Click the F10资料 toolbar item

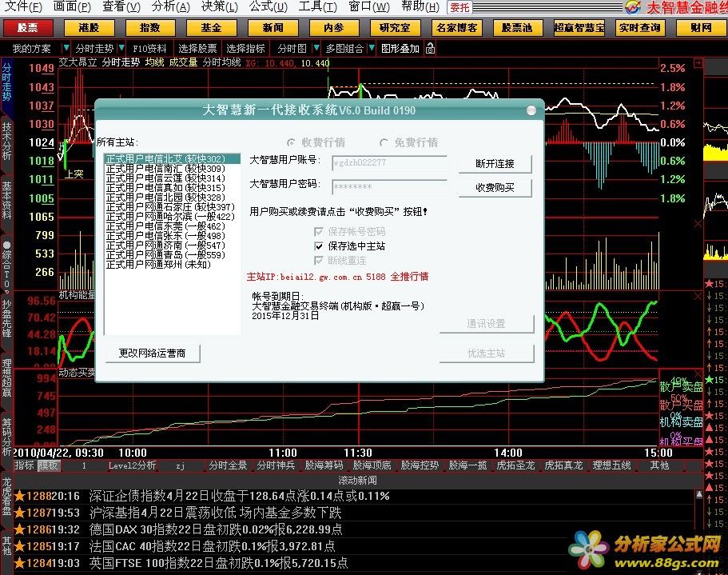coord(149,48)
